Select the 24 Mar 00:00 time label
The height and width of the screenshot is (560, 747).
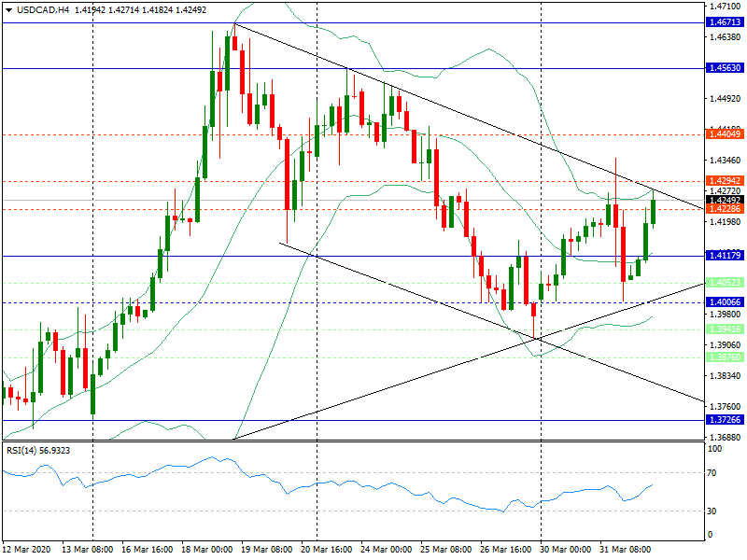coord(386,550)
